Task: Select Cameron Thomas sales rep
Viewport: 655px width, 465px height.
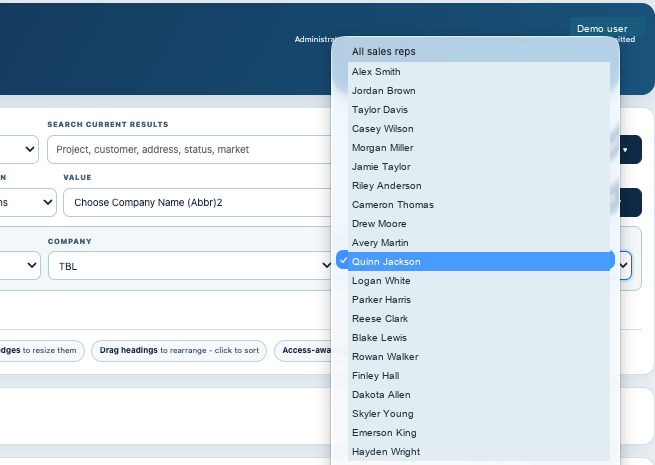Action: (x=479, y=205)
